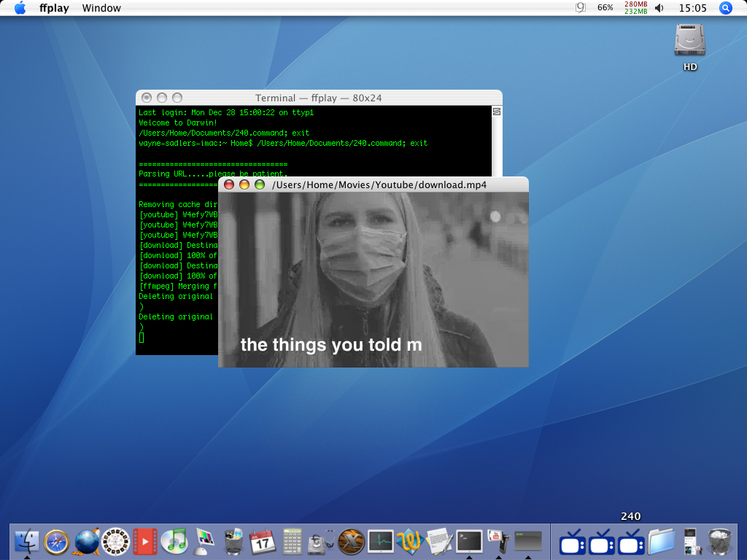Open the globe-with-fox browser icon in Dock

tap(86, 542)
